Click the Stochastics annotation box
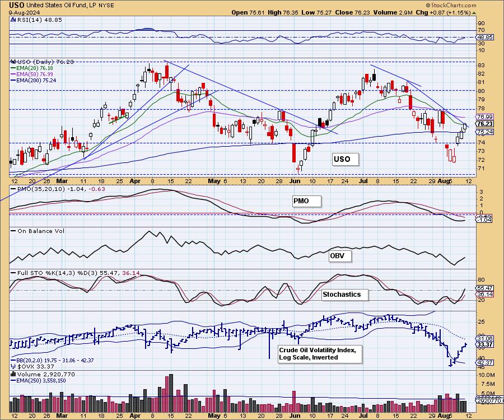504x420 pixels. [344, 295]
